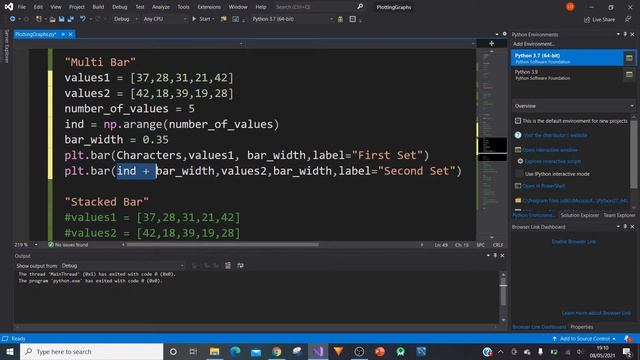Click 'Open in PowerShell' link
This screenshot has width=640, height=360.
click(x=544, y=186)
